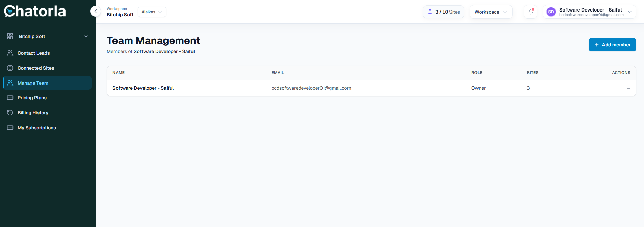
Task: Click the Contact Leads people icon
Action: tap(10, 53)
